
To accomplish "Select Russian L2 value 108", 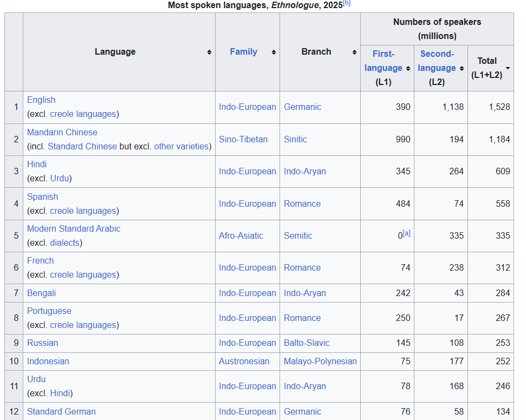I will point(456,343).
